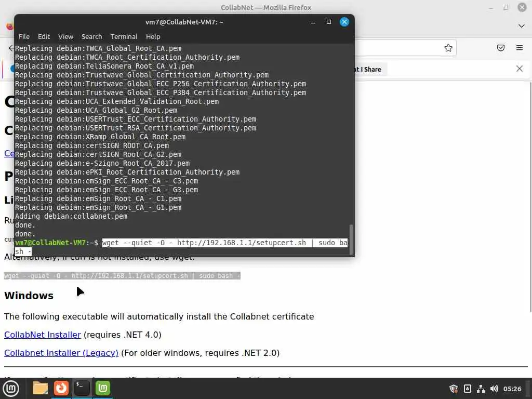Click the terminal prompt vm7@CollabNet-VM7
Screen dimensions: 532x399
50,243
